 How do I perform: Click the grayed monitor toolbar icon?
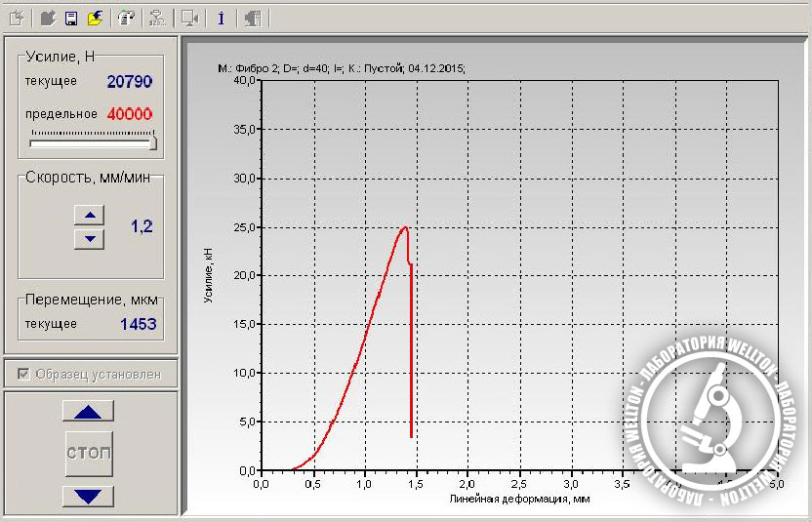point(189,18)
